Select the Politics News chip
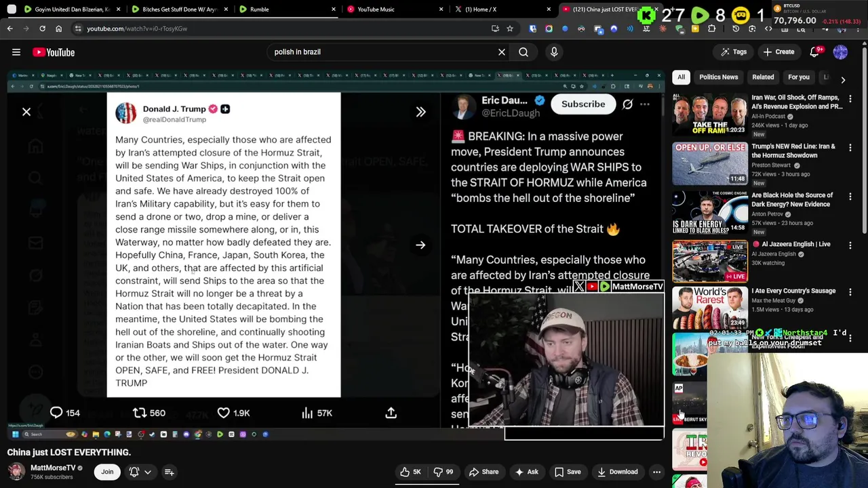This screenshot has width=868, height=488. [718, 77]
